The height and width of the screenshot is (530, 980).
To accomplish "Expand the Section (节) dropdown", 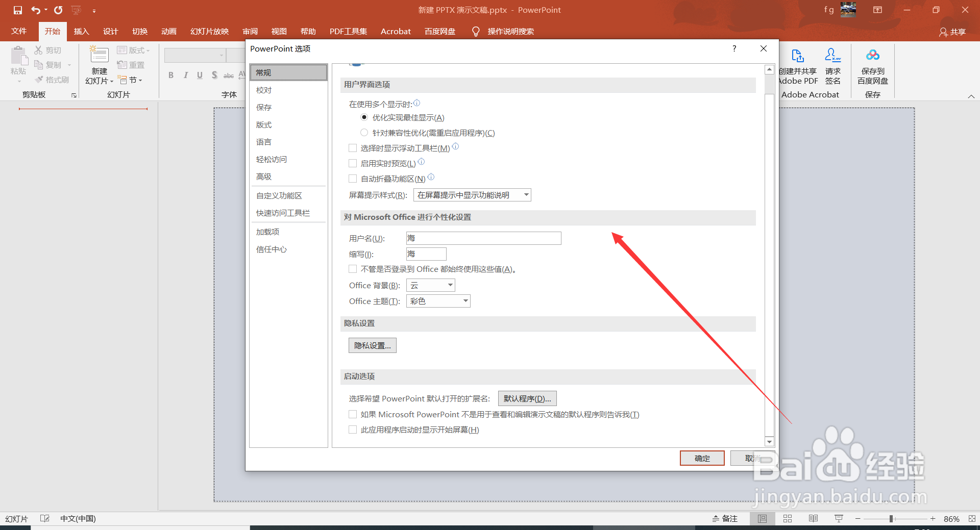I will 130,80.
